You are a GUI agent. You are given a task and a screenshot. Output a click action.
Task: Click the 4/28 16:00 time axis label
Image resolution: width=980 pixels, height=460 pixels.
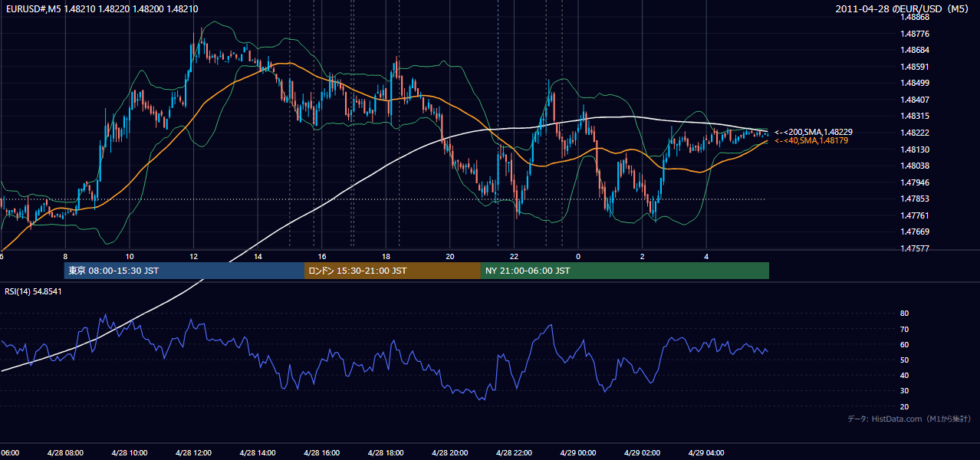321,452
